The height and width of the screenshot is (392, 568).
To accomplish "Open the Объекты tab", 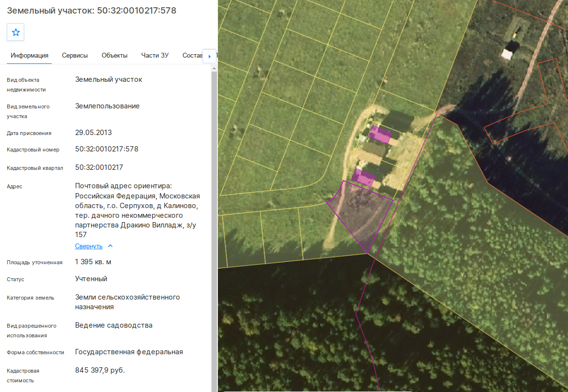I will coord(114,55).
